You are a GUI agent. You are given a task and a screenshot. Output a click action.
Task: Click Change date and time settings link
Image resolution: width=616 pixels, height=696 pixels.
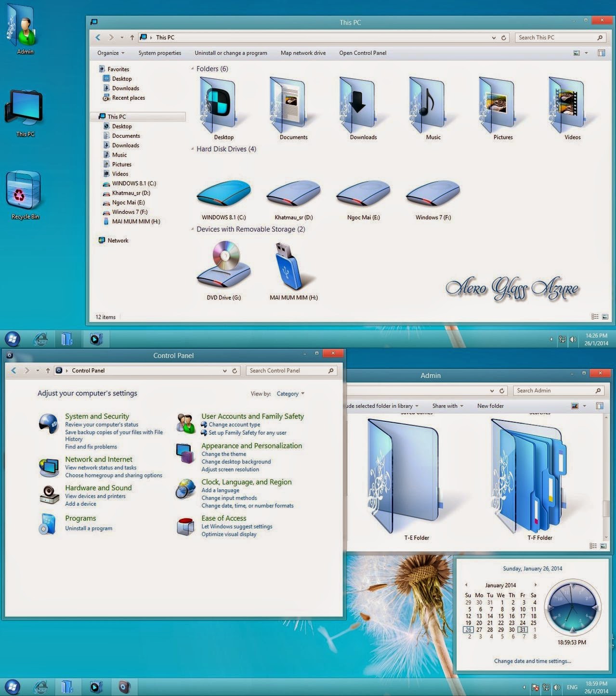click(532, 661)
